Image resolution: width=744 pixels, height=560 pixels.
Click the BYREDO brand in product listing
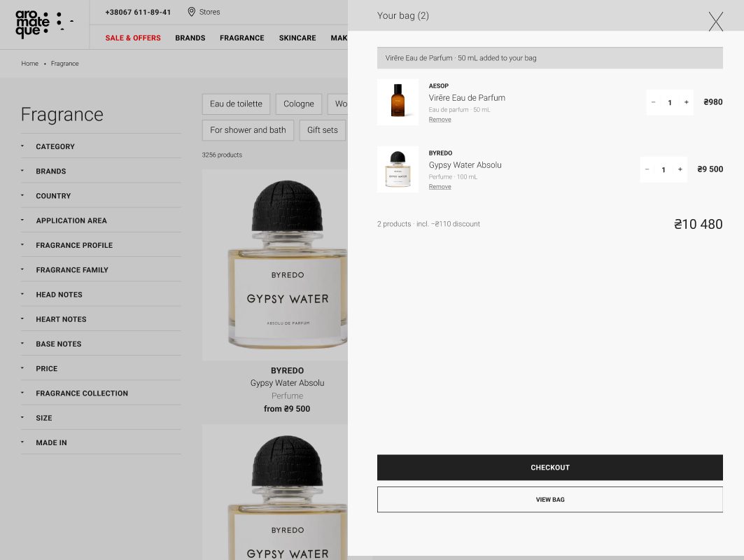(288, 370)
